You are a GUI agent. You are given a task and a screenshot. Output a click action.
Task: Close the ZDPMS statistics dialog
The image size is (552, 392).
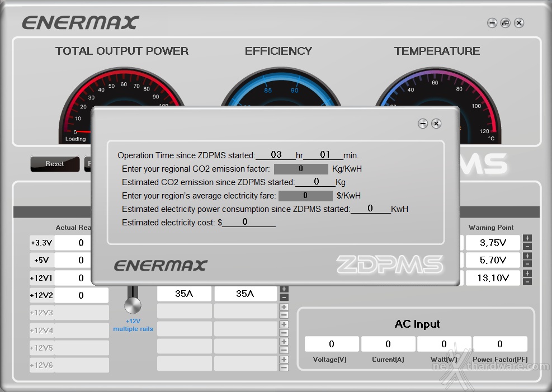436,124
